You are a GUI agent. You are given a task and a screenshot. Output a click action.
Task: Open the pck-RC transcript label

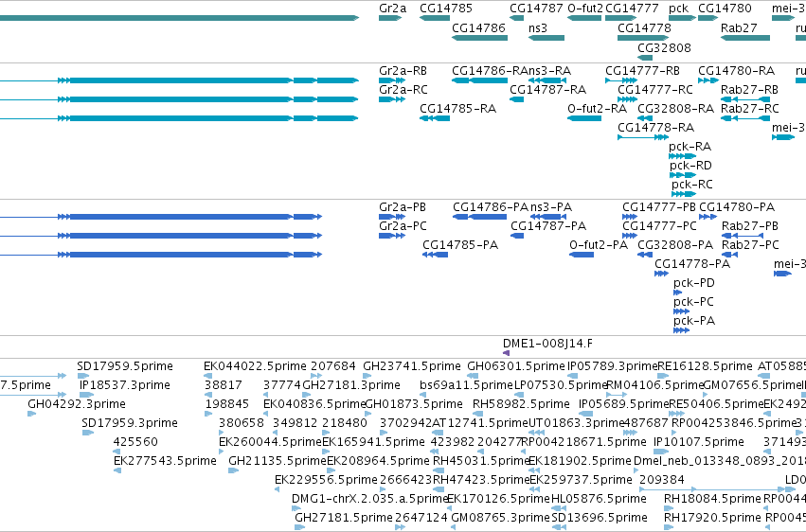692,185
